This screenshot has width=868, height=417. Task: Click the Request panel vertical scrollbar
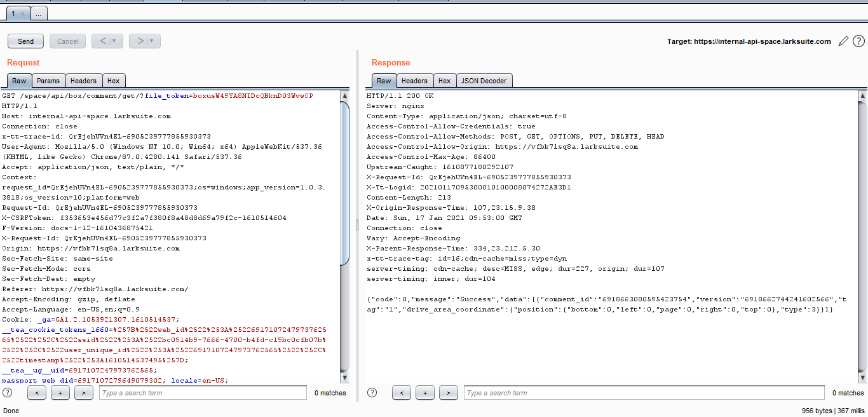point(344,191)
